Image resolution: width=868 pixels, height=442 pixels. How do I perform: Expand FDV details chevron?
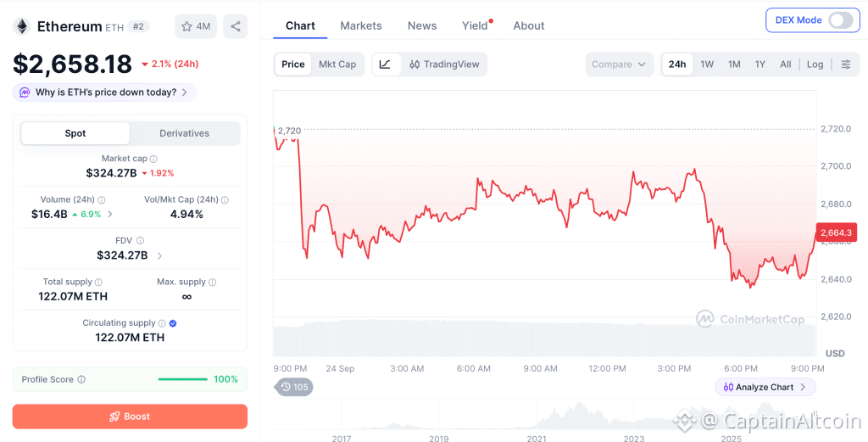click(x=159, y=255)
